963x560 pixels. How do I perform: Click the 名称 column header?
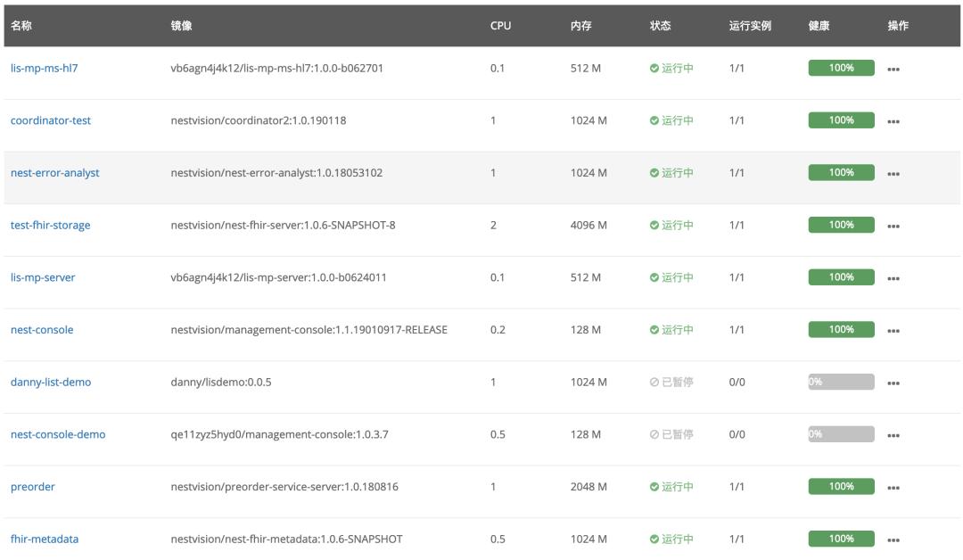coord(21,26)
